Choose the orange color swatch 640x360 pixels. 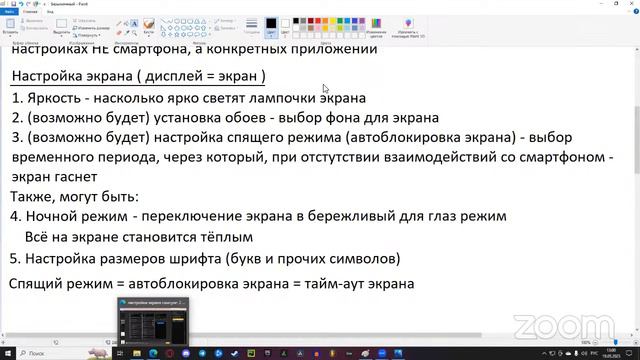tap(325, 20)
